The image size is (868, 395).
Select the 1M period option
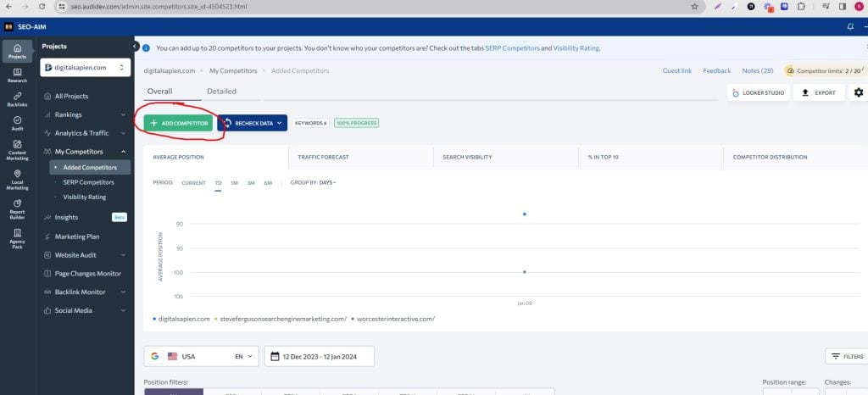click(x=234, y=183)
